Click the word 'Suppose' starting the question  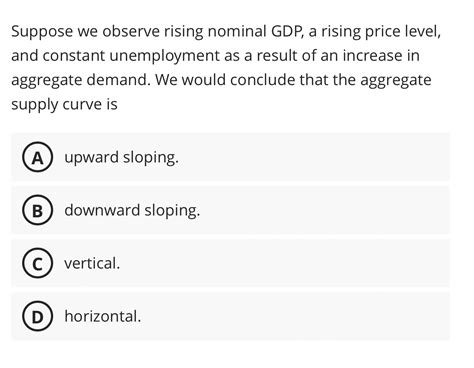point(42,32)
